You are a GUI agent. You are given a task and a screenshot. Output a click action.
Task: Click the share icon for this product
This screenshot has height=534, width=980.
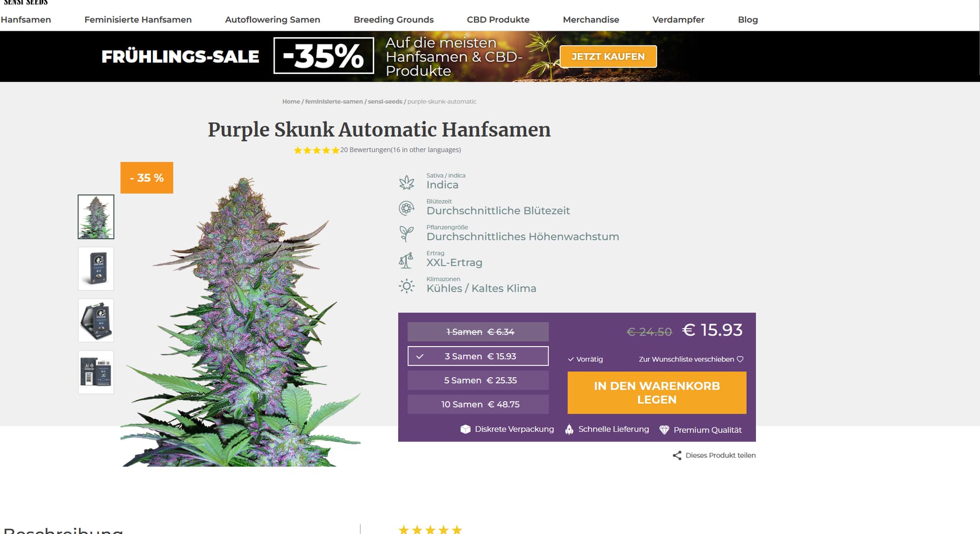point(677,455)
